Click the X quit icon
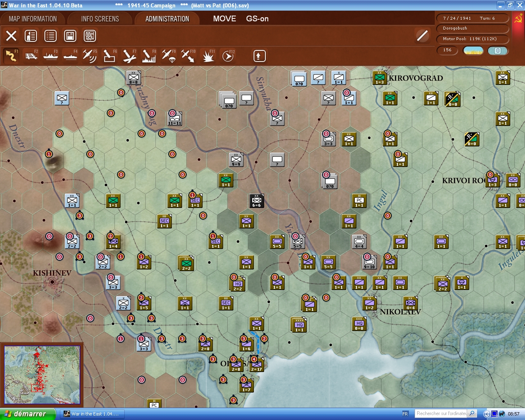The width and height of the screenshot is (525, 420). tap(11, 36)
